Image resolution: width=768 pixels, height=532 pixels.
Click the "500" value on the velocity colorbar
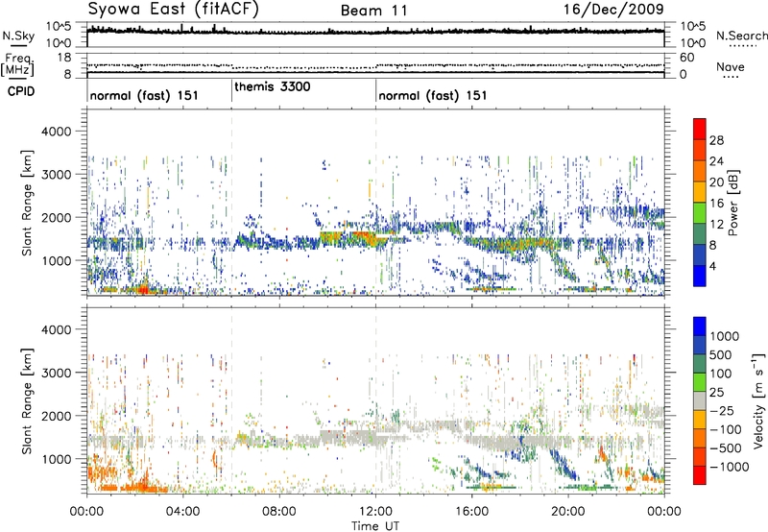tap(721, 354)
